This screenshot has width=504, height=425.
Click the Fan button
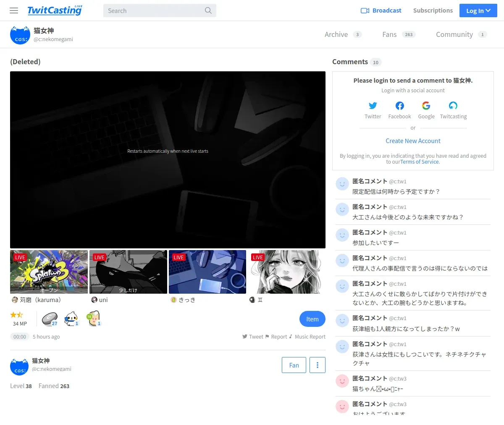[x=294, y=365]
